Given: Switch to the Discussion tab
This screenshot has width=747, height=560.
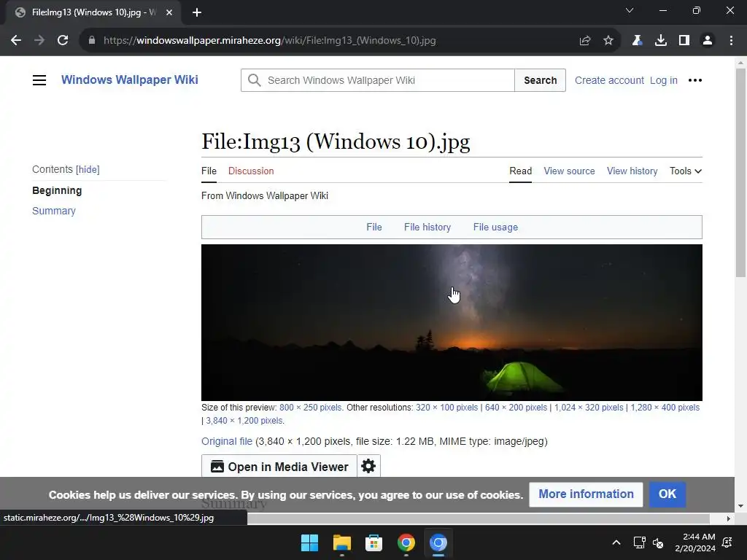Looking at the screenshot, I should click(251, 171).
